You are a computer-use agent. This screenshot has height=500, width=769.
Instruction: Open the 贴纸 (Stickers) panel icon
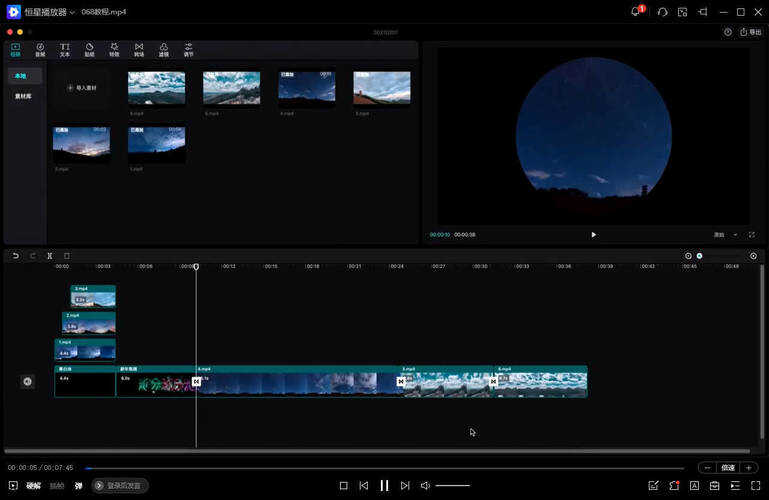tap(89, 49)
